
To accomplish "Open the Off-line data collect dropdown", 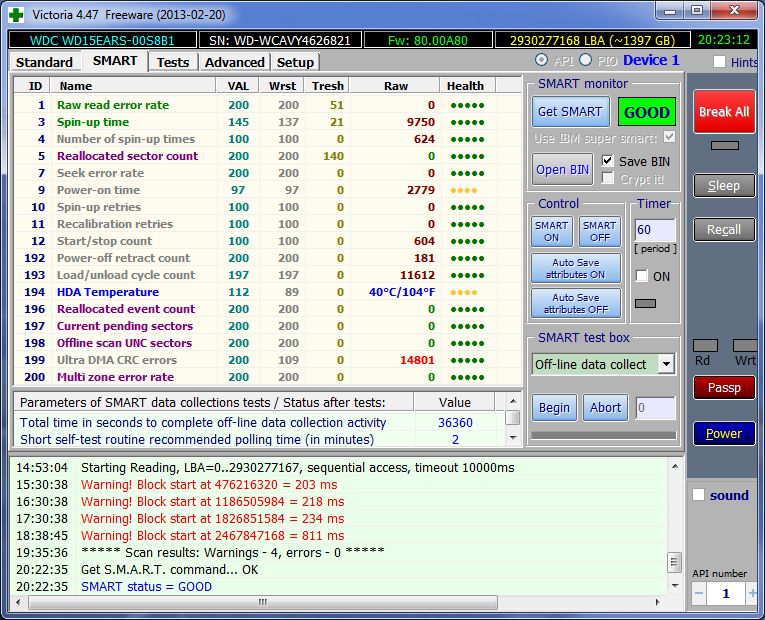I will click(666, 364).
